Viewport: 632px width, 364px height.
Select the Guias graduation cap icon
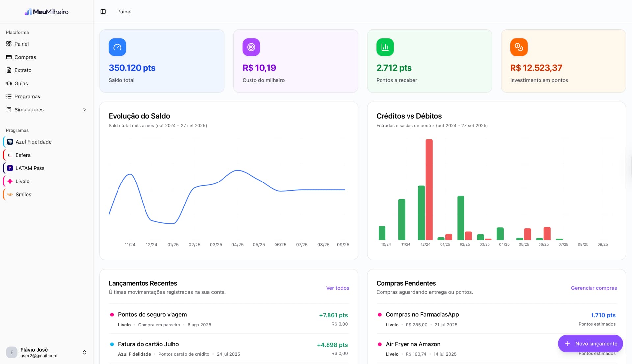point(9,83)
